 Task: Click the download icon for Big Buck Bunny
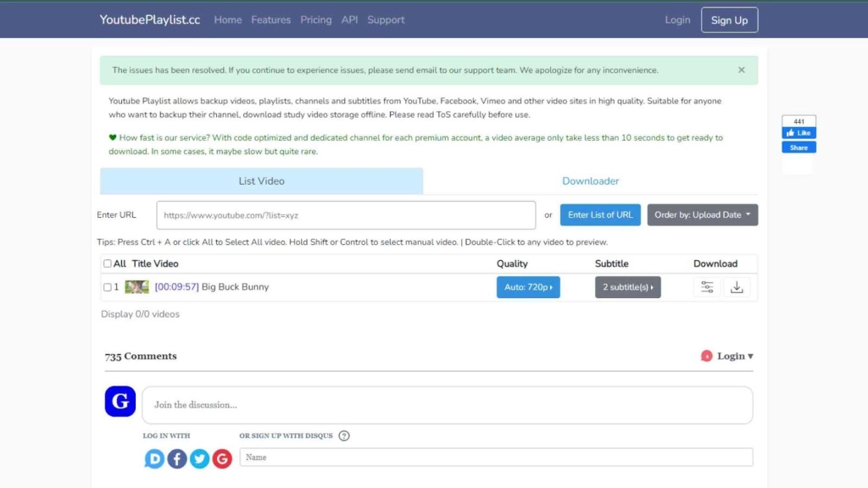[x=737, y=287]
